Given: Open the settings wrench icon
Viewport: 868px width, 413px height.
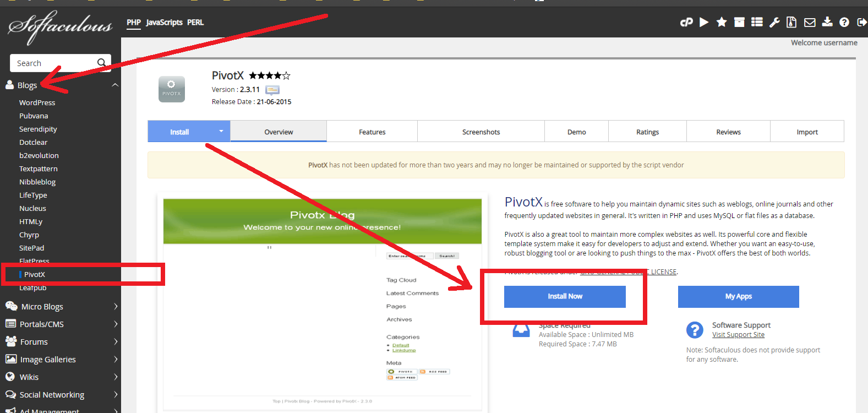Looking at the screenshot, I should point(774,22).
